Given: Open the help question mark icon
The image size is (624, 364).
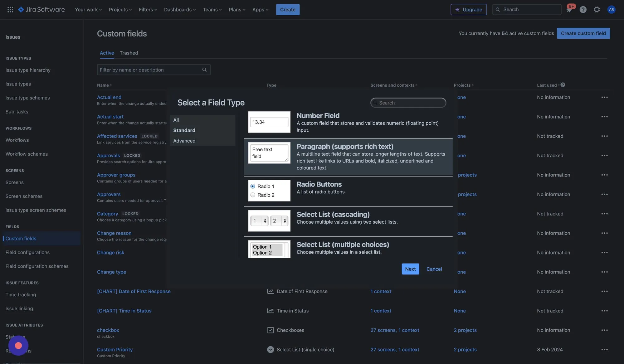Looking at the screenshot, I should (583, 10).
